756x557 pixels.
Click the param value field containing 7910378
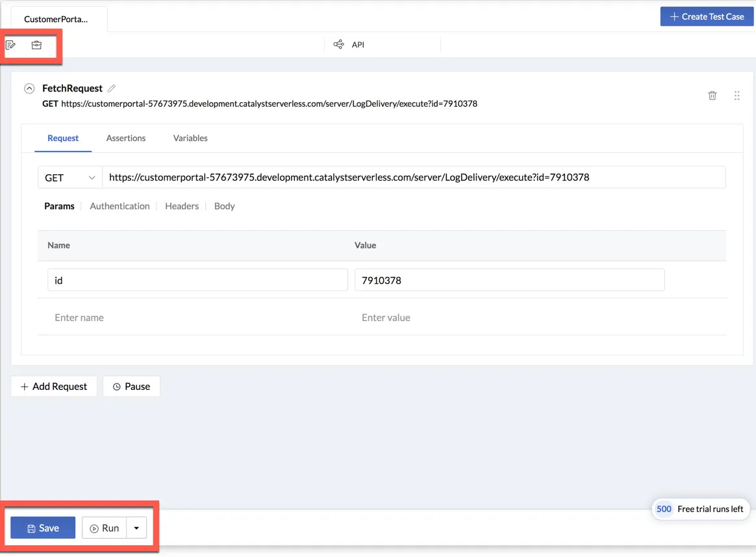(x=510, y=280)
